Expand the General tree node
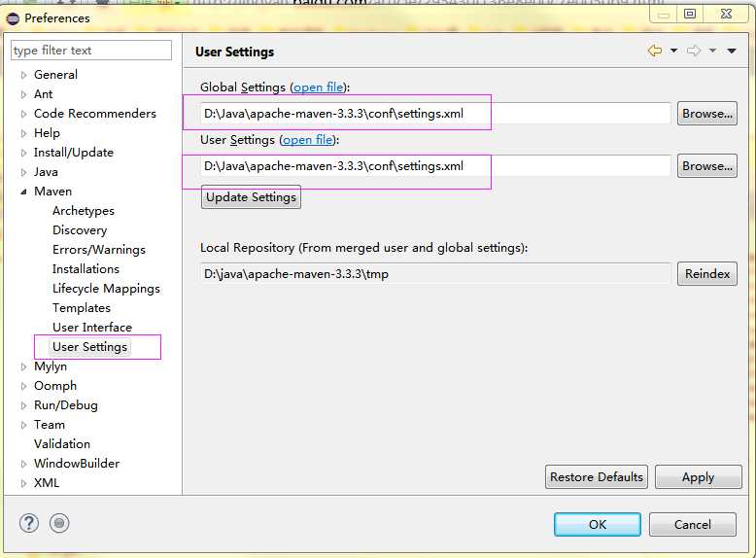Viewport: 756px width, 558px height. [x=23, y=75]
